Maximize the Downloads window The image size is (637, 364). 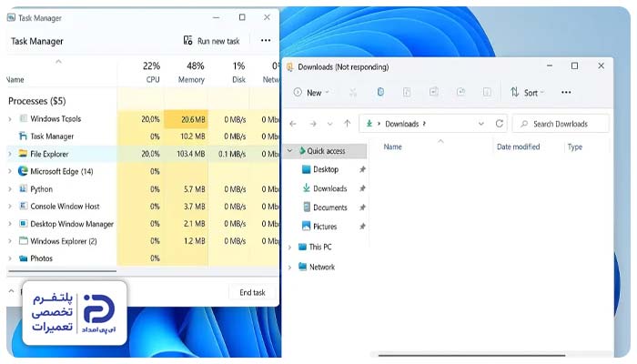(x=574, y=66)
